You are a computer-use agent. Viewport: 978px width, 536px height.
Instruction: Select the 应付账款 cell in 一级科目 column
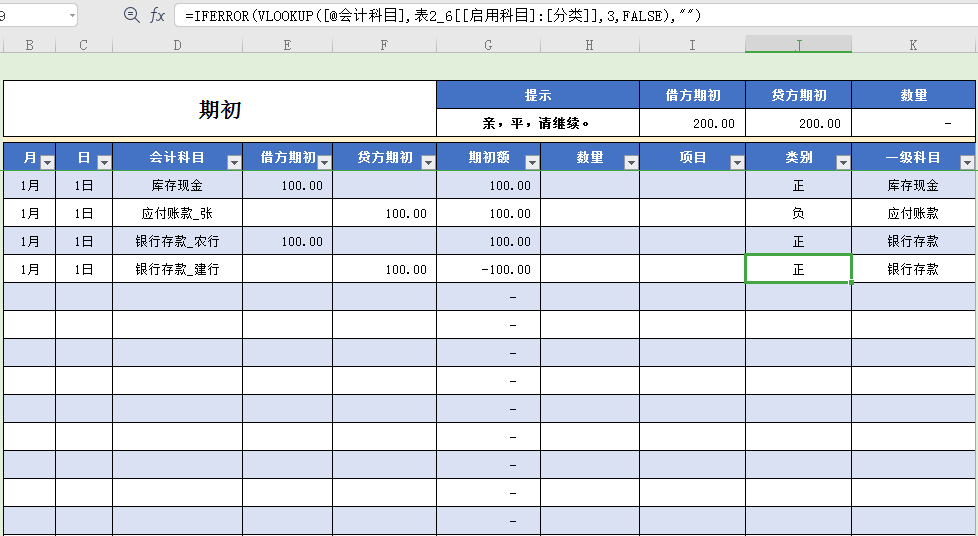point(913,213)
